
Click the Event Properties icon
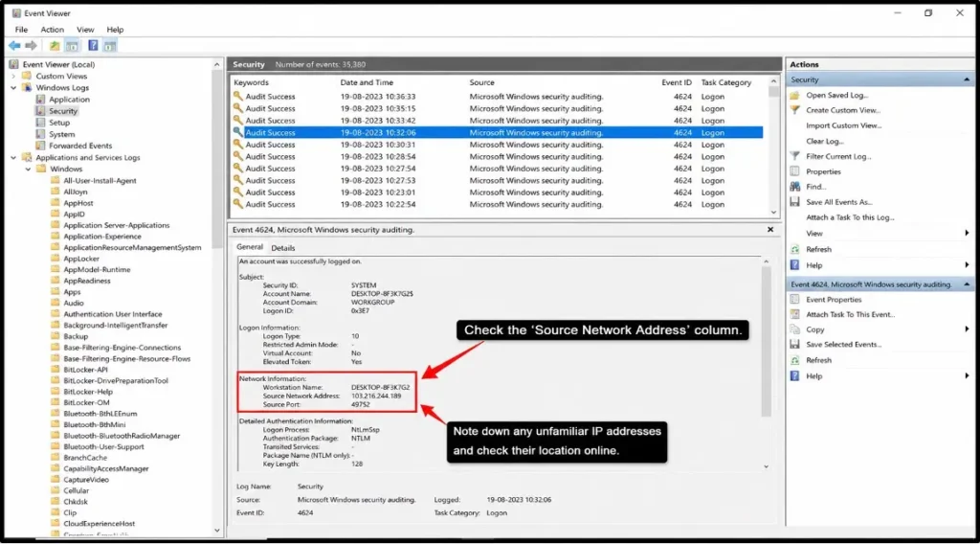795,300
